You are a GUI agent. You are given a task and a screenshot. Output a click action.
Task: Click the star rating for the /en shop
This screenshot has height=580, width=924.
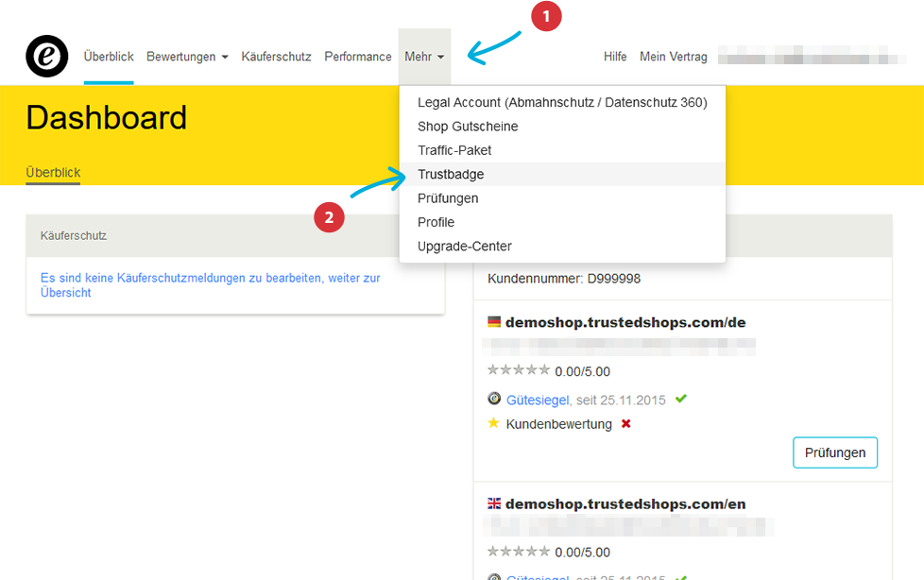pyautogui.click(x=519, y=552)
